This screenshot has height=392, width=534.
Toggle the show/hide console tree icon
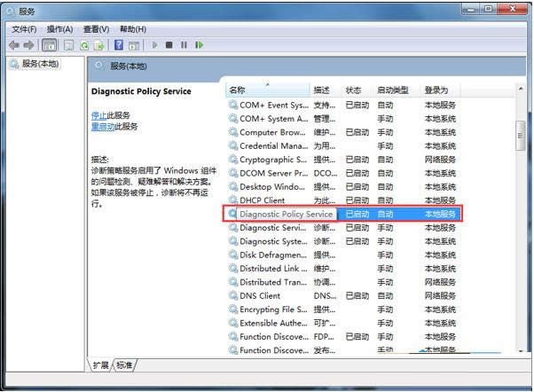(x=49, y=45)
